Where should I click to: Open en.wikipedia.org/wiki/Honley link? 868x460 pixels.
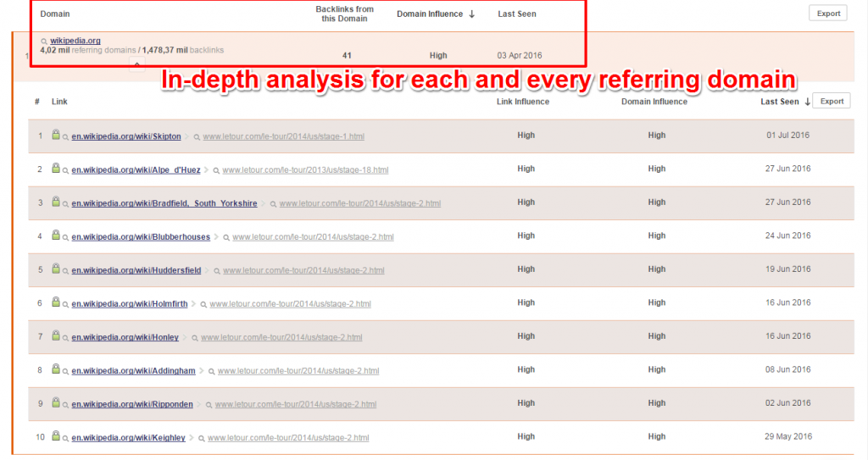pos(125,337)
